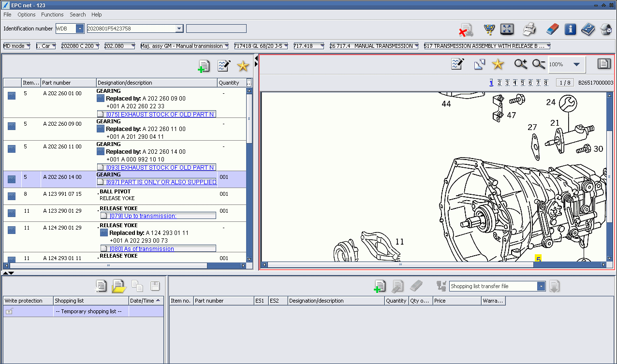Click the add item icon in shopping cart panel

click(380, 286)
